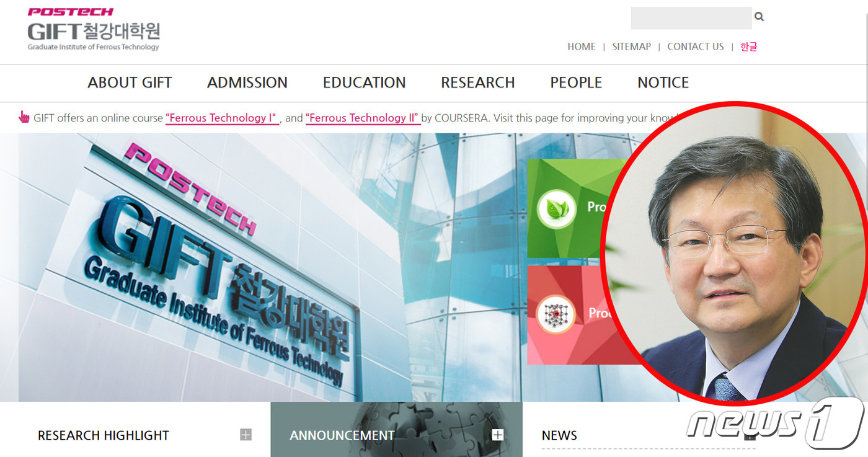Open the EDUCATION menu
Viewport: 868px width, 457px height.
coord(364,82)
